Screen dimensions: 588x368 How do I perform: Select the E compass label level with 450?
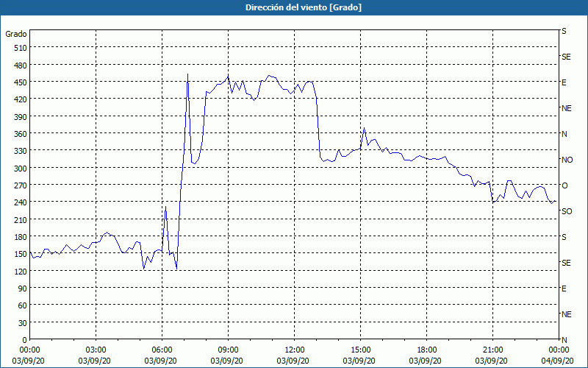coord(564,82)
